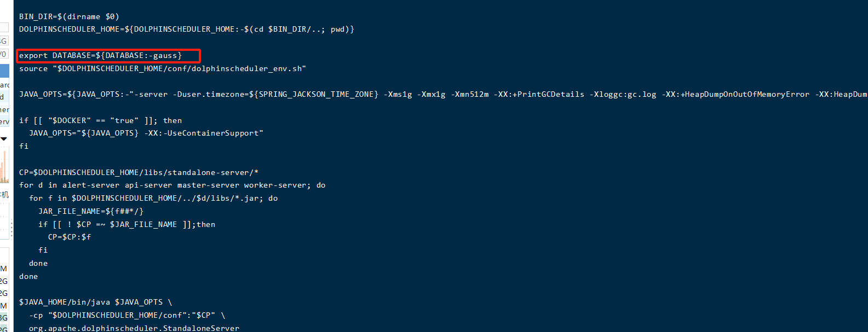
Task: Click the DOLPHINSCHEDULER_HOME assignment line
Action: [186, 30]
